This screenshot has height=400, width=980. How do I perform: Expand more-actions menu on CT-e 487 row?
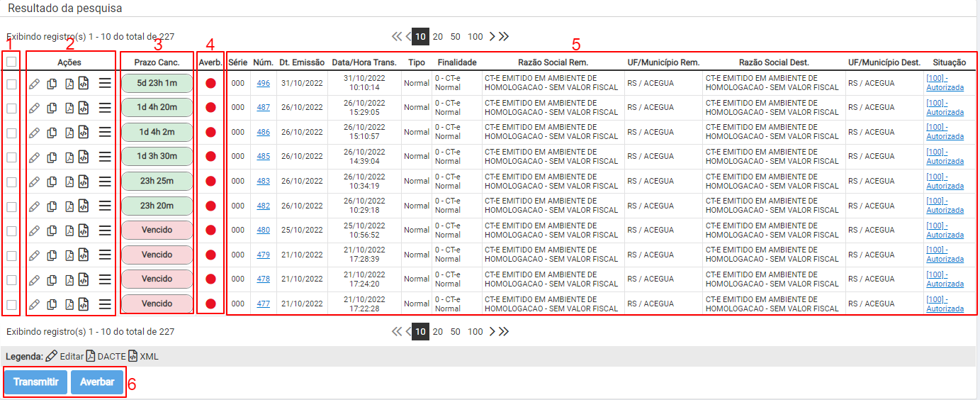(105, 109)
